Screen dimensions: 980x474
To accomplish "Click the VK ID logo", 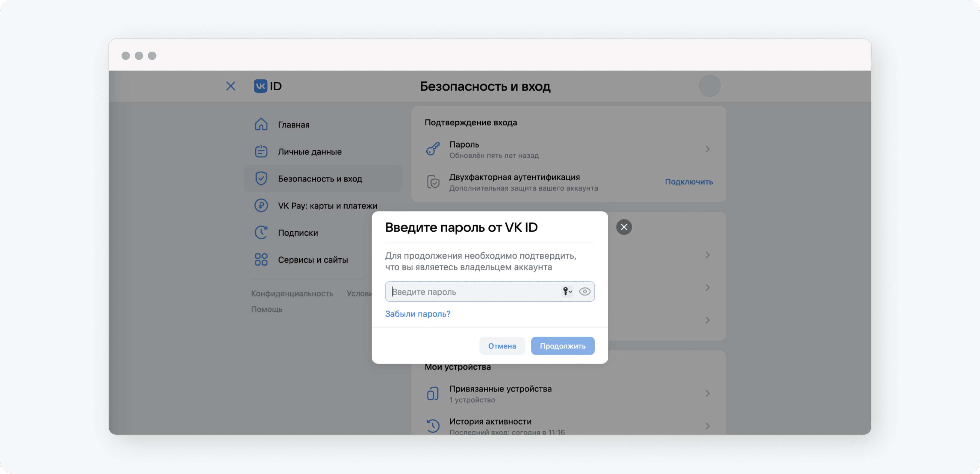I will 268,86.
